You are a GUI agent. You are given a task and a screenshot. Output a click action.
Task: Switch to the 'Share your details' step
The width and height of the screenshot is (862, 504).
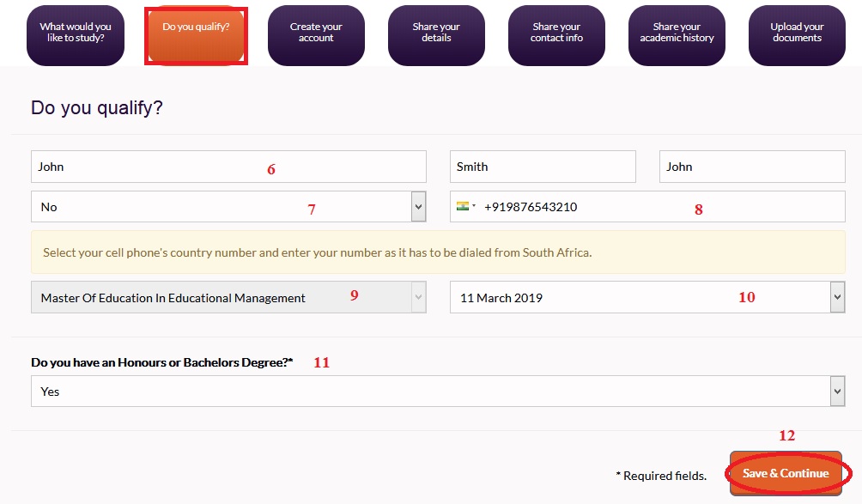pyautogui.click(x=436, y=33)
